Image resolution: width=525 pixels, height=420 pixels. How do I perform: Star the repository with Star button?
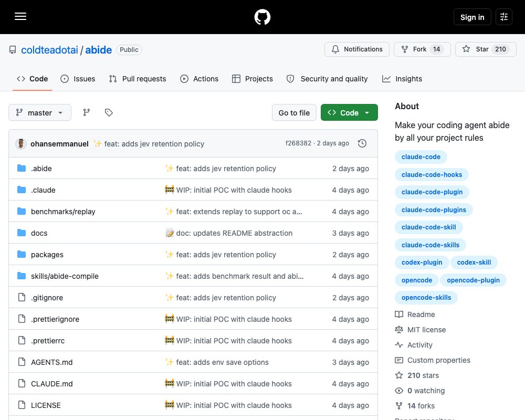[486, 49]
